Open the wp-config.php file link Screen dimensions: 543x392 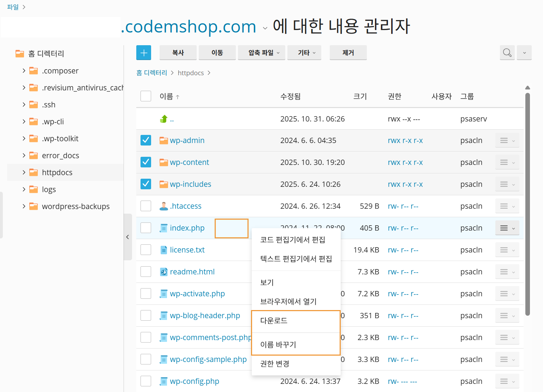coord(195,381)
